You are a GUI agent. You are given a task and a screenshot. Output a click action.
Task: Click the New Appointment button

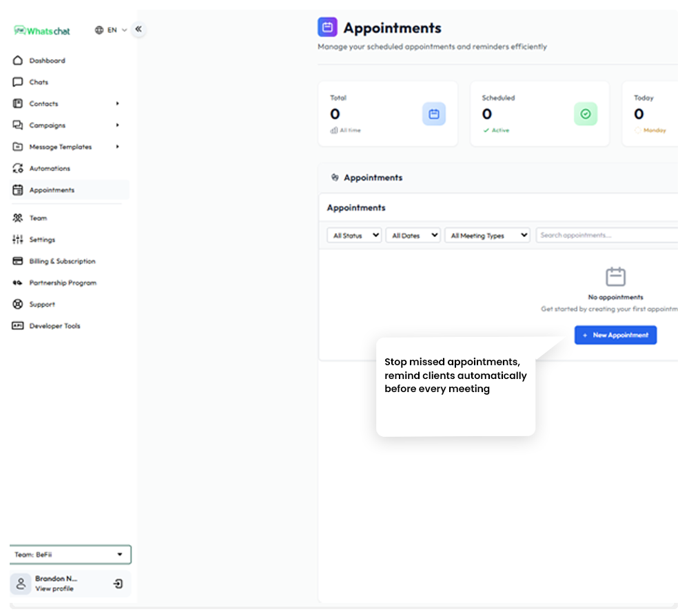point(615,335)
